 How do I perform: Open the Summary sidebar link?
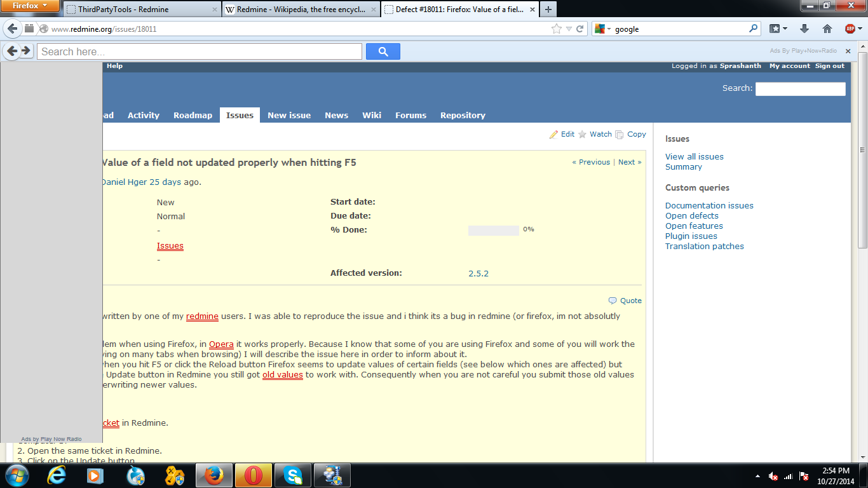coord(684,166)
